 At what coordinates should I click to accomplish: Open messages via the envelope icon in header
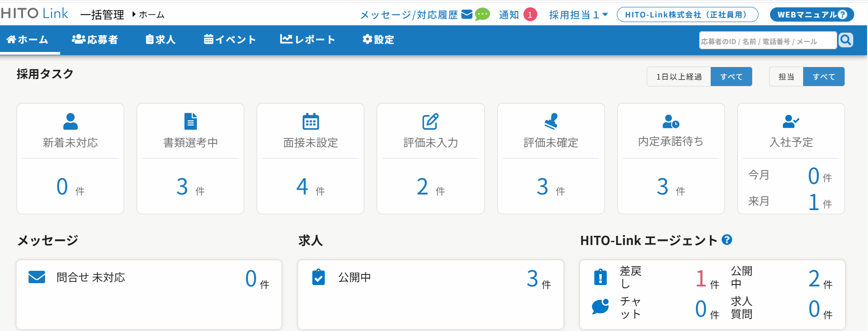pyautogui.click(x=467, y=14)
